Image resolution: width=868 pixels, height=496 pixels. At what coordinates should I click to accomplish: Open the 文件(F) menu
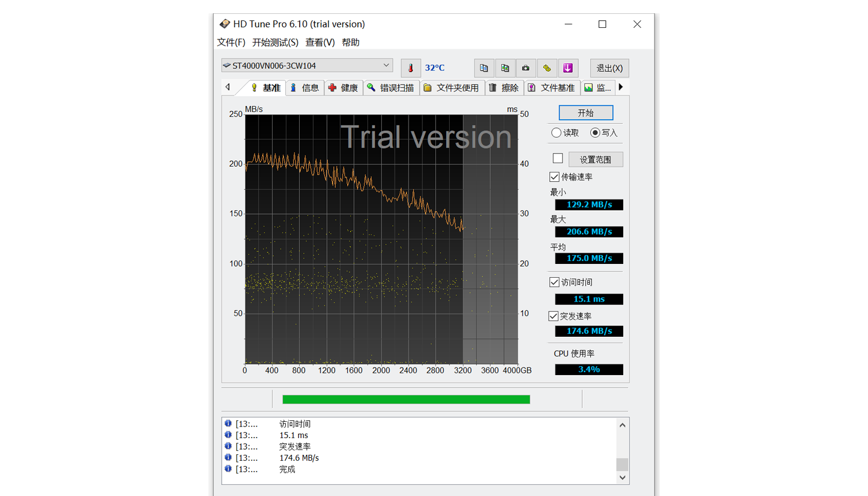231,42
